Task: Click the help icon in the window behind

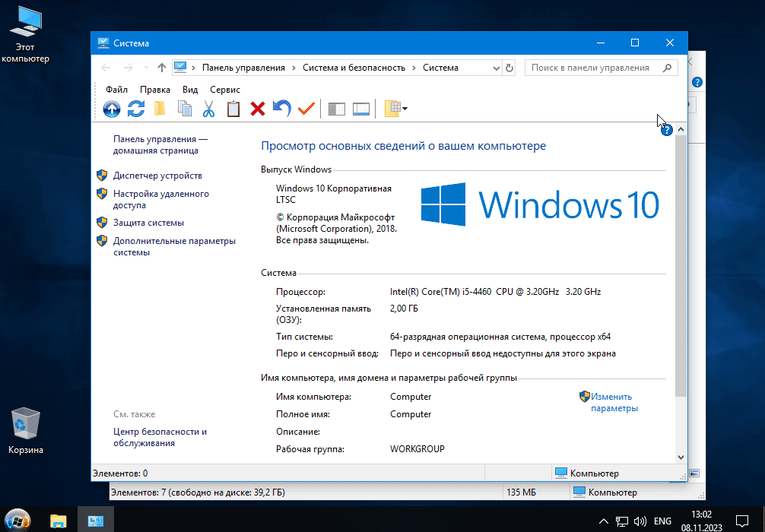Action: point(697,82)
